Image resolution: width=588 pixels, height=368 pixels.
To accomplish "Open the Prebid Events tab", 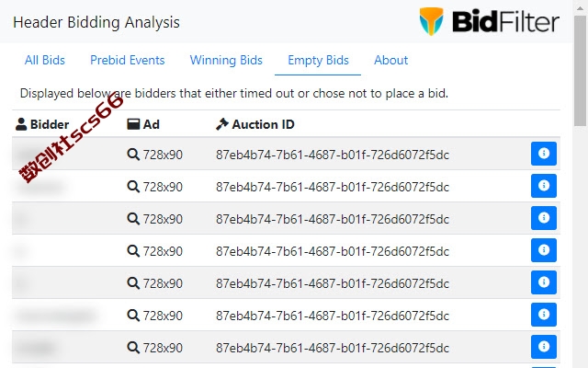I will pos(128,60).
